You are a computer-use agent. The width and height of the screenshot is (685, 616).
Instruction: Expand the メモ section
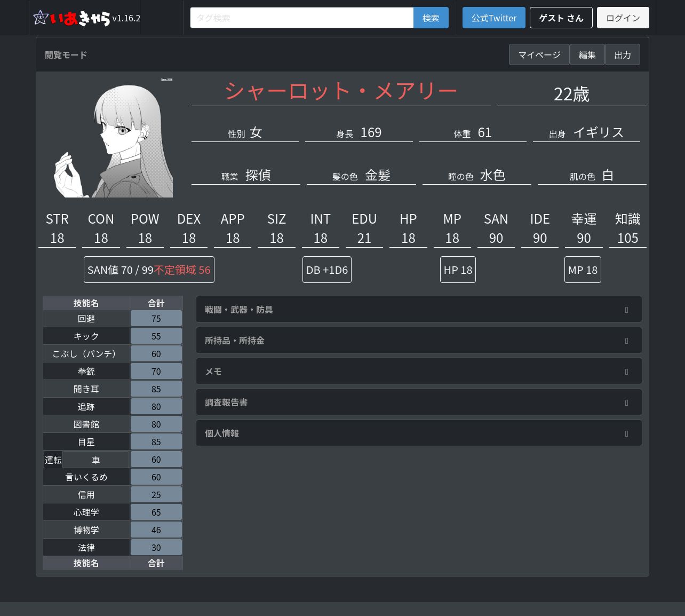pos(419,372)
